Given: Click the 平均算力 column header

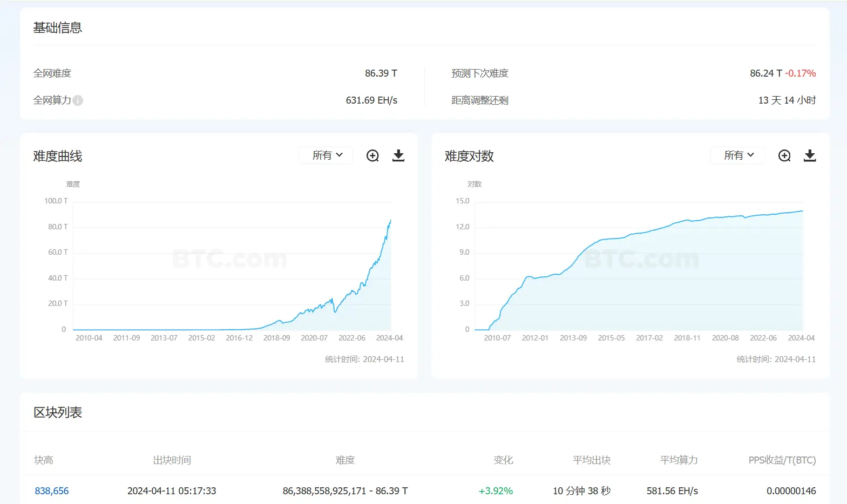Looking at the screenshot, I should point(679,460).
